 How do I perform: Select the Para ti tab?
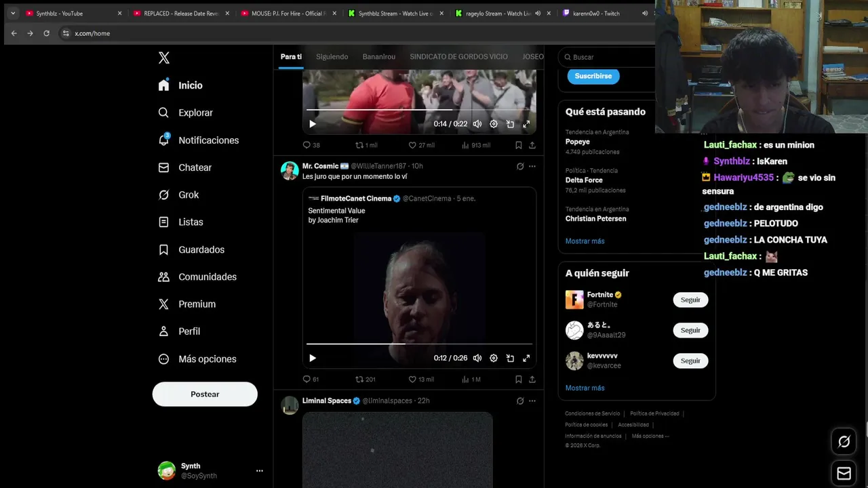coord(291,57)
